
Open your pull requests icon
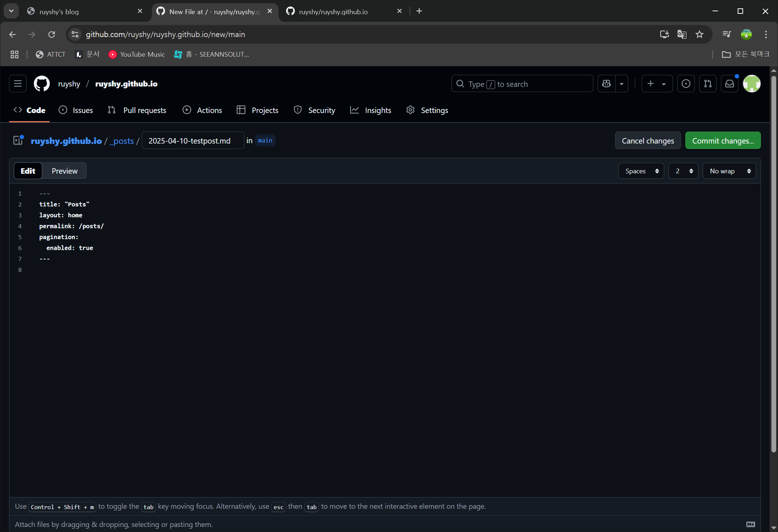(x=708, y=84)
